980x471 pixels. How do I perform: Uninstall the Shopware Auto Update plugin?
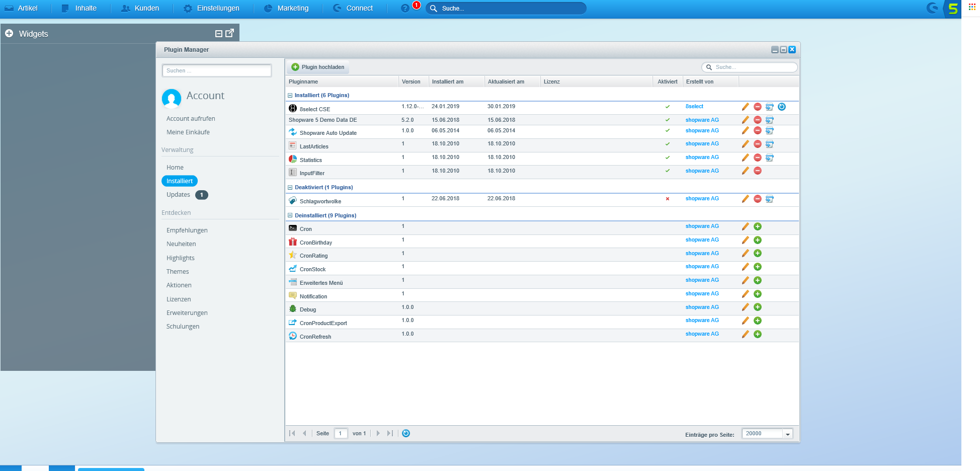point(757,131)
